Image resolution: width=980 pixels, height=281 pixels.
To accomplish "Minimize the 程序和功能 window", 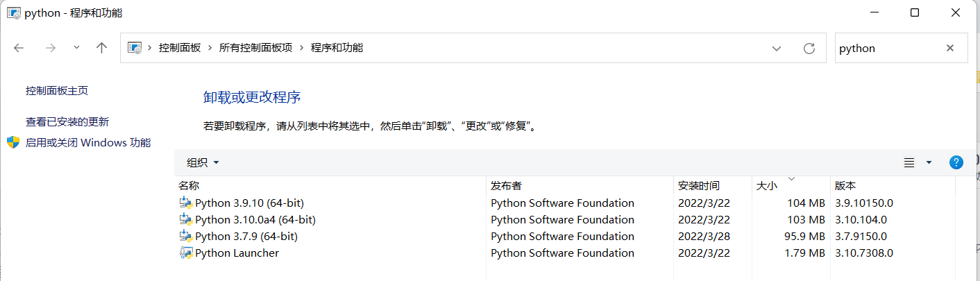I will pos(876,12).
